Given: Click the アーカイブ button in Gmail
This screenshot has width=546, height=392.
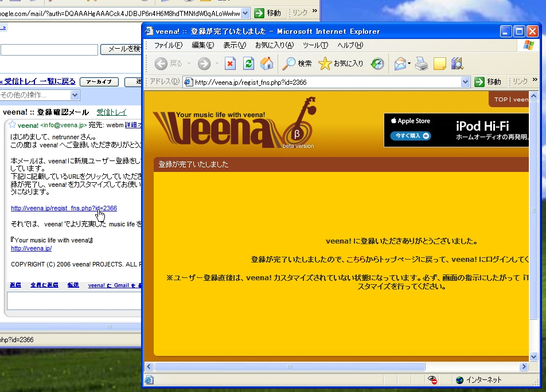Looking at the screenshot, I should click(x=99, y=82).
